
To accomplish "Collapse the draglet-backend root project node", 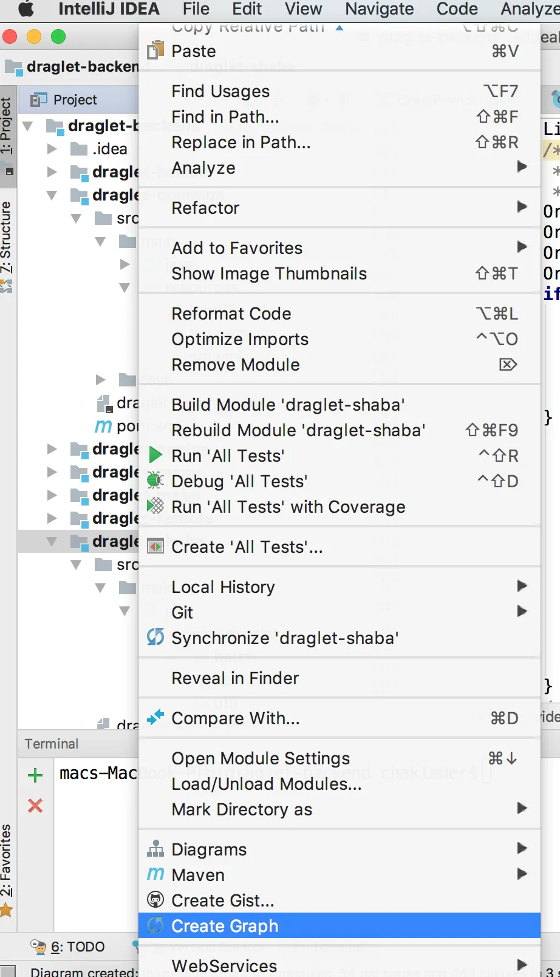I will coord(28,126).
